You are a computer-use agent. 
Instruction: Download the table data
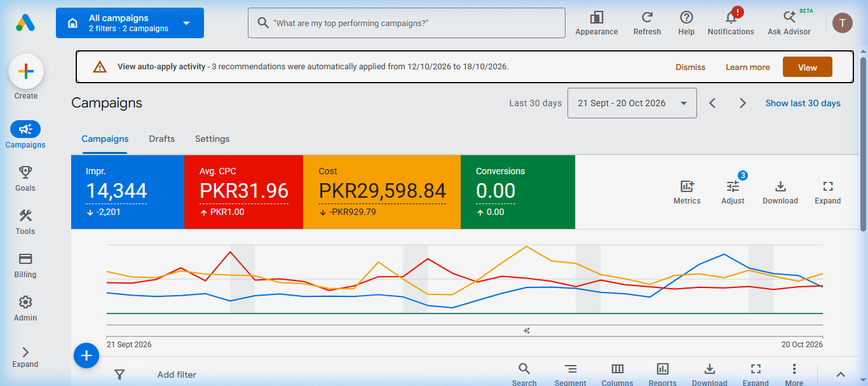[710, 375]
